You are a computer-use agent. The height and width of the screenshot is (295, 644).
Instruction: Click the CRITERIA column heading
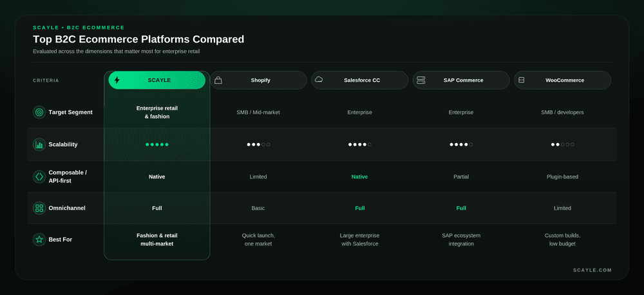tap(46, 81)
